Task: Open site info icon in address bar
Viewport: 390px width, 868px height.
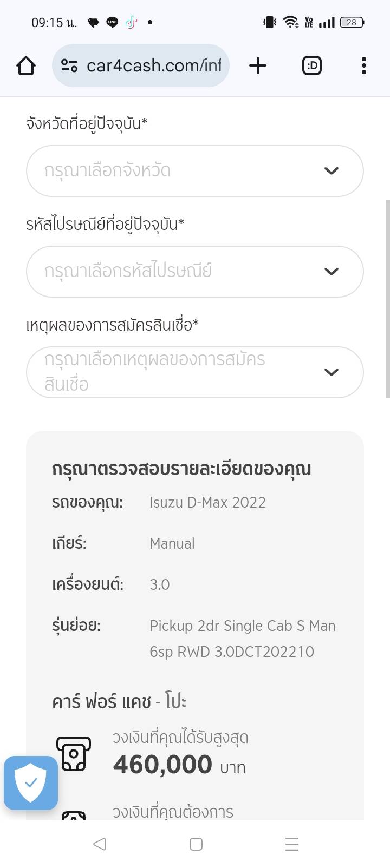Action: [x=69, y=66]
